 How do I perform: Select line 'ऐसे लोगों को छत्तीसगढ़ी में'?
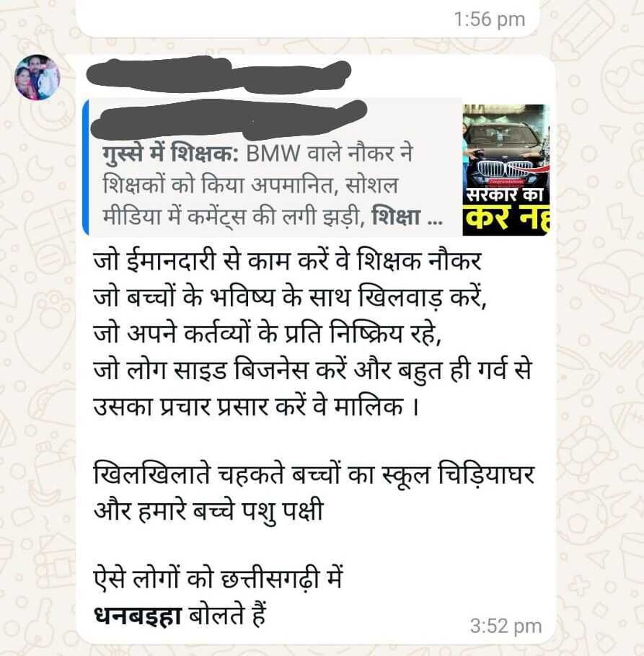click(x=218, y=579)
